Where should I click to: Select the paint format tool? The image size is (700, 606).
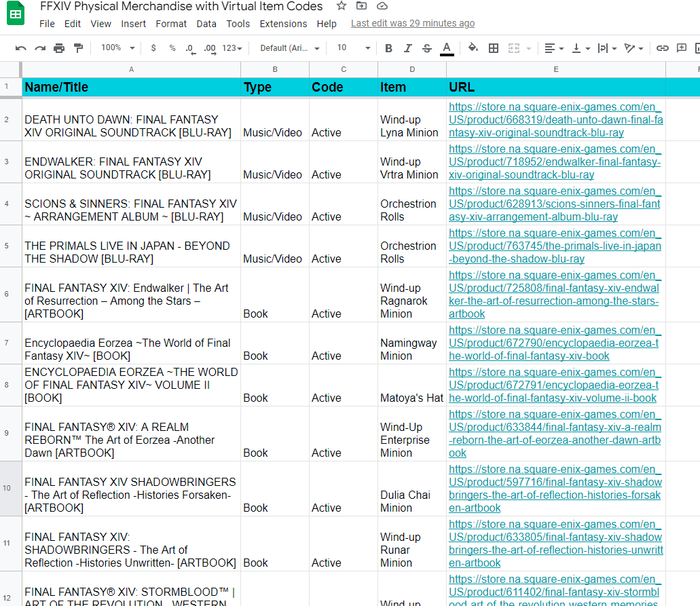coord(78,48)
